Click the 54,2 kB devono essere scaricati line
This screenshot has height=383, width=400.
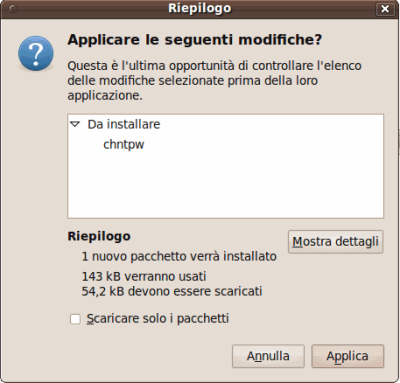[x=172, y=291]
